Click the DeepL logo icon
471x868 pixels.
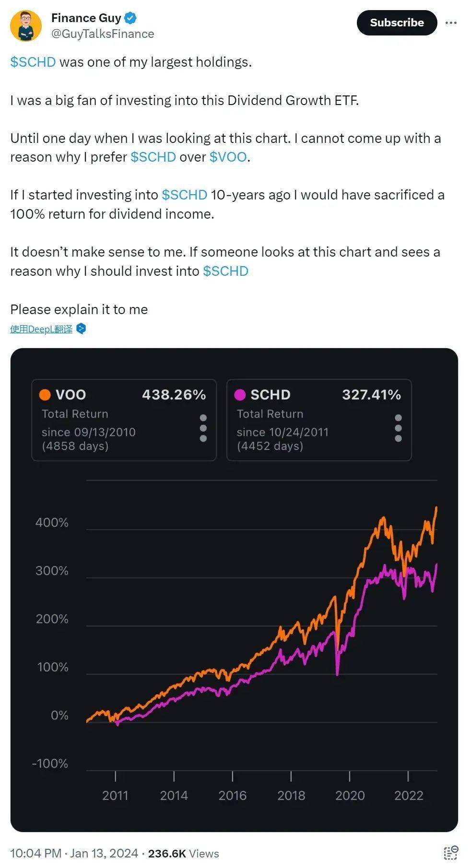(x=81, y=329)
